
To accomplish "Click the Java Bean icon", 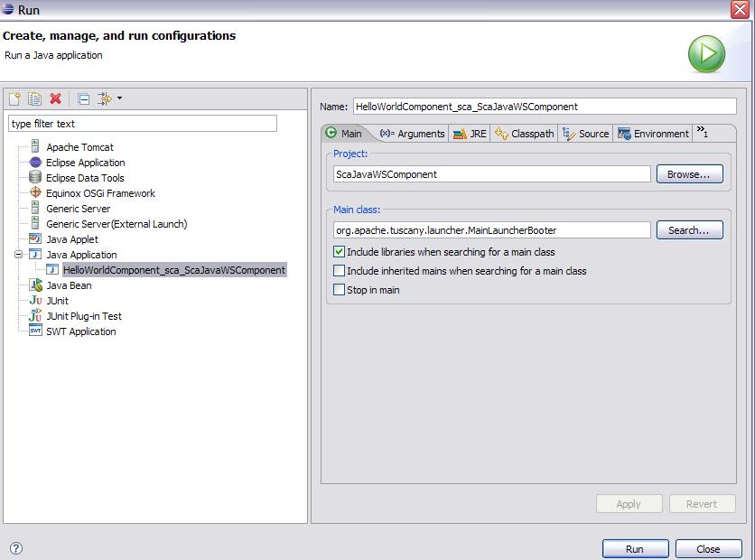I will tap(35, 285).
